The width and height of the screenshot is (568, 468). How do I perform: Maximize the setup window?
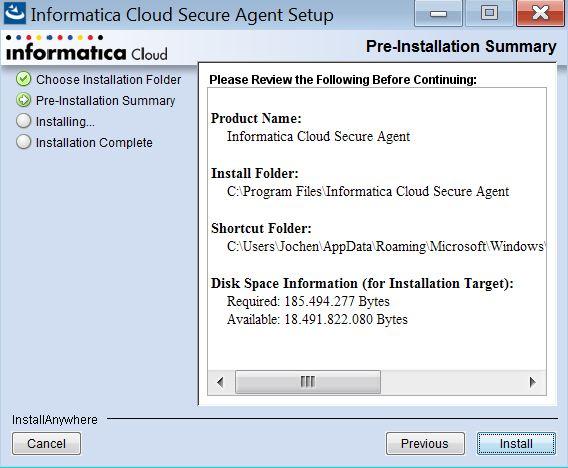coord(489,14)
